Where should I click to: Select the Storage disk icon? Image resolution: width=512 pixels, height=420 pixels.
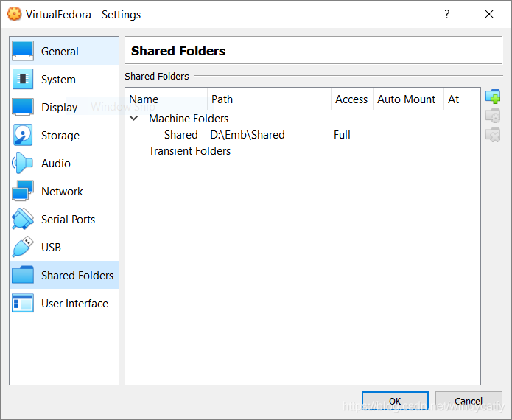tap(23, 135)
